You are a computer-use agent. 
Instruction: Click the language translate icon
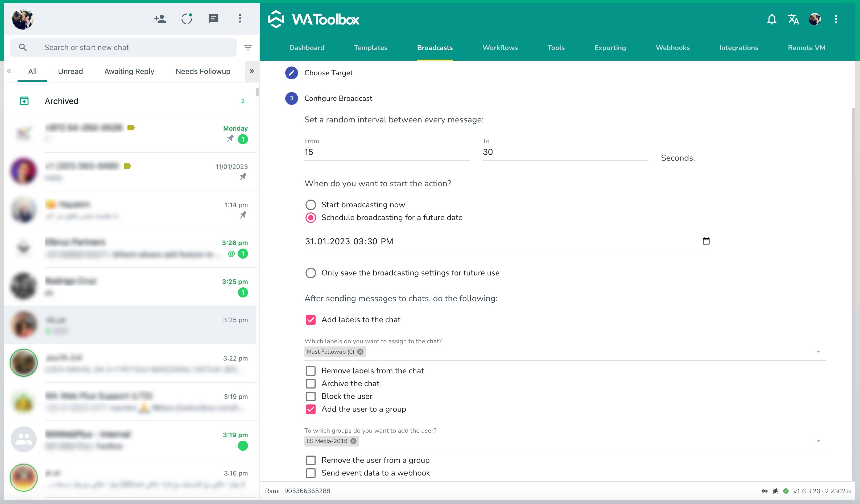[793, 19]
